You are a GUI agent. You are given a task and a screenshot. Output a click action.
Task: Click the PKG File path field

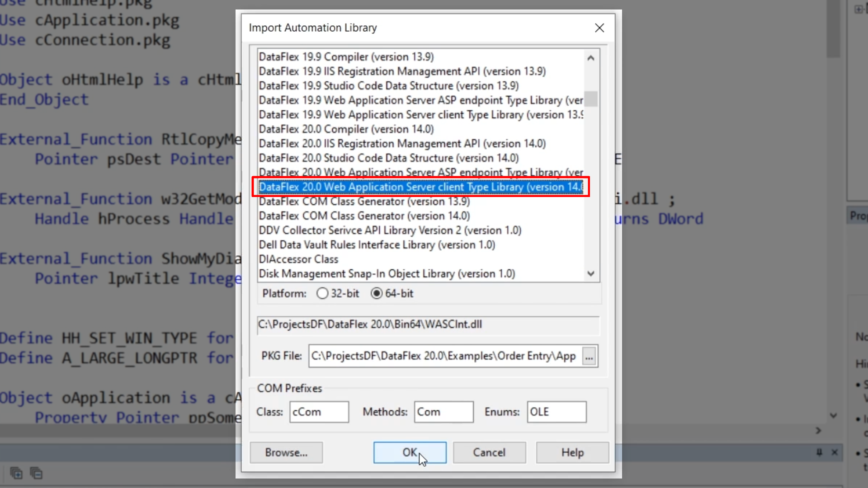(445, 356)
